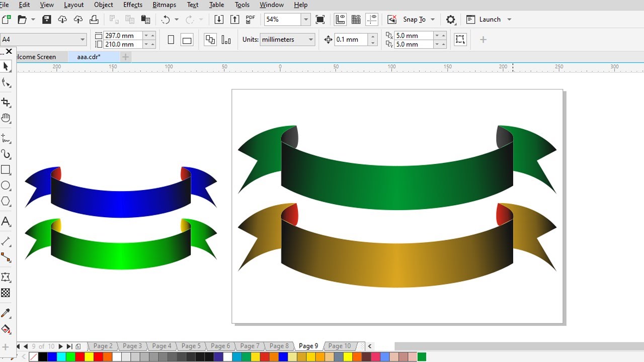This screenshot has height=362, width=644.
Task: Click the Print icon
Action: point(94,20)
